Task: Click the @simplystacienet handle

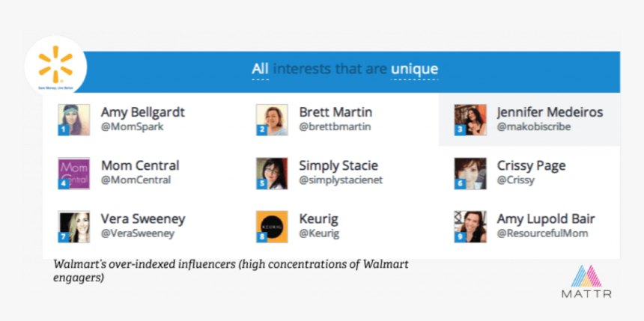Action: coord(341,180)
